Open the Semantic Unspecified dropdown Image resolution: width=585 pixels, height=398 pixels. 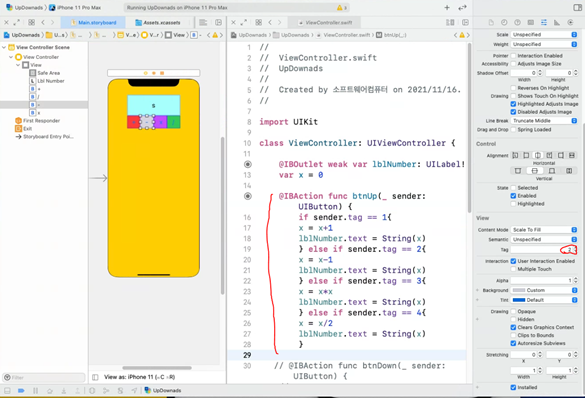(544, 239)
